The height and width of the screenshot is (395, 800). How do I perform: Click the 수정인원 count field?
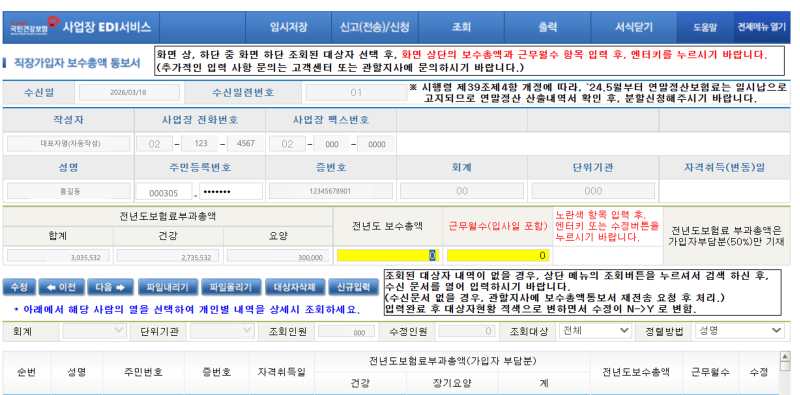pos(466,331)
